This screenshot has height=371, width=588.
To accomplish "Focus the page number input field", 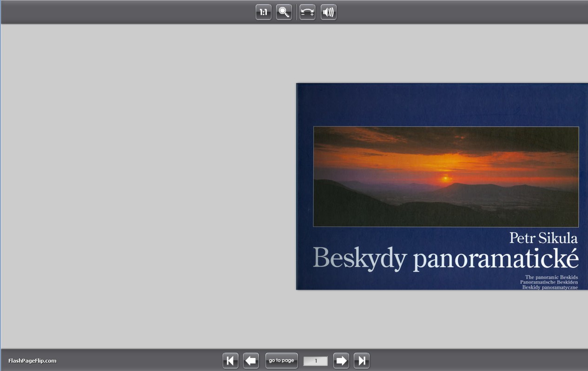I will pyautogui.click(x=316, y=361).
